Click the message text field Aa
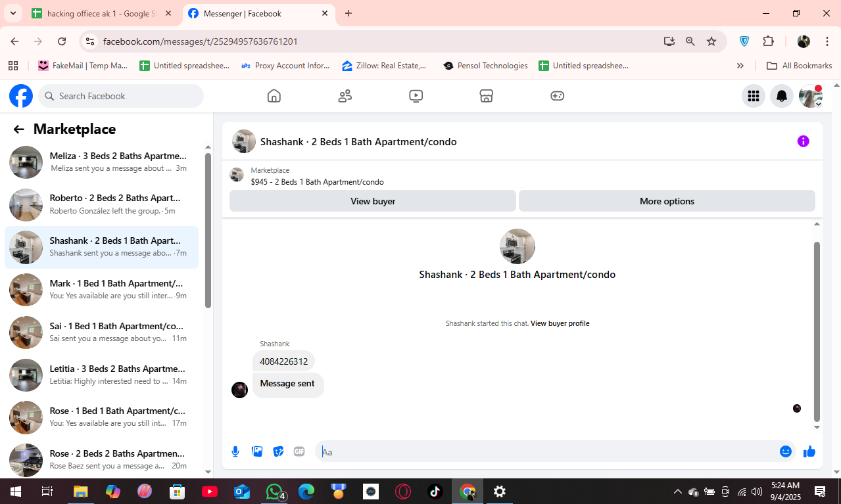This screenshot has height=504, width=841. click(x=546, y=451)
